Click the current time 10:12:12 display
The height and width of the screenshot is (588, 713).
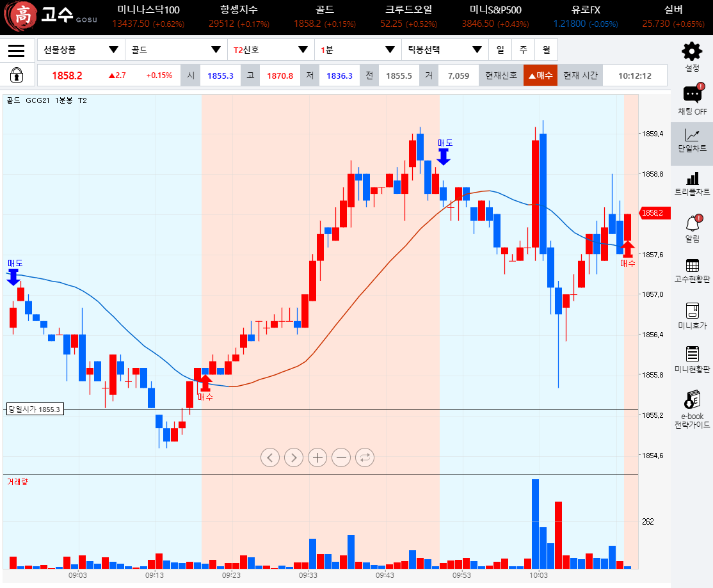635,75
